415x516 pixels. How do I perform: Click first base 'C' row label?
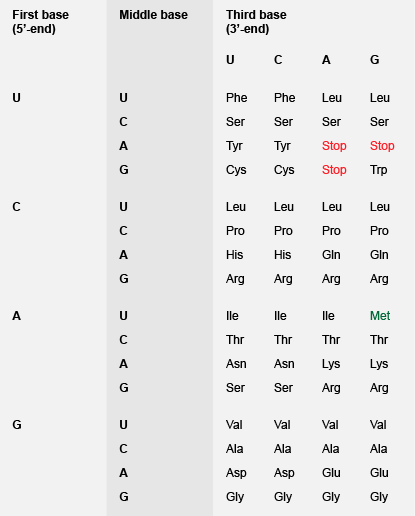click(x=16, y=207)
